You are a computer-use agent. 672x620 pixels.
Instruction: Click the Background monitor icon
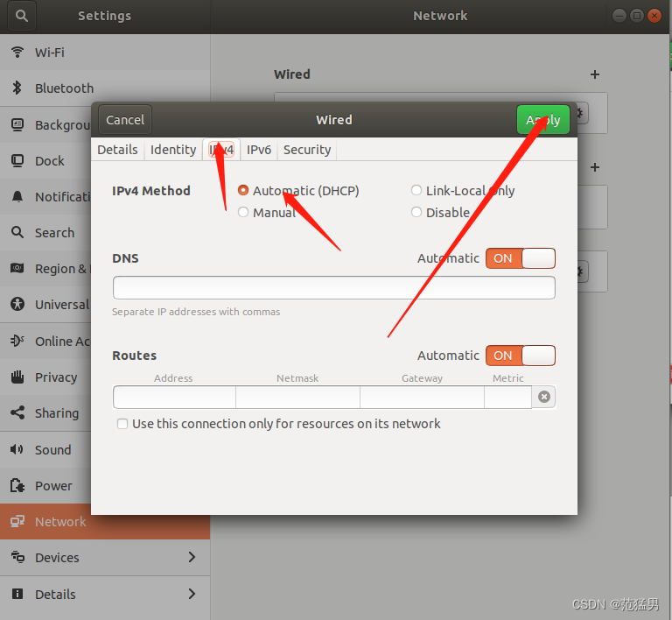coord(17,124)
